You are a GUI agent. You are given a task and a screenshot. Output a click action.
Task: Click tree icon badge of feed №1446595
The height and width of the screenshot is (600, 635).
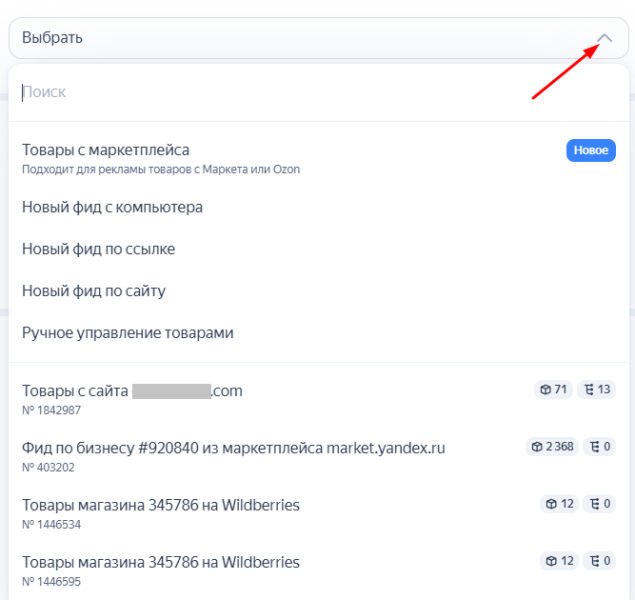coord(600,561)
